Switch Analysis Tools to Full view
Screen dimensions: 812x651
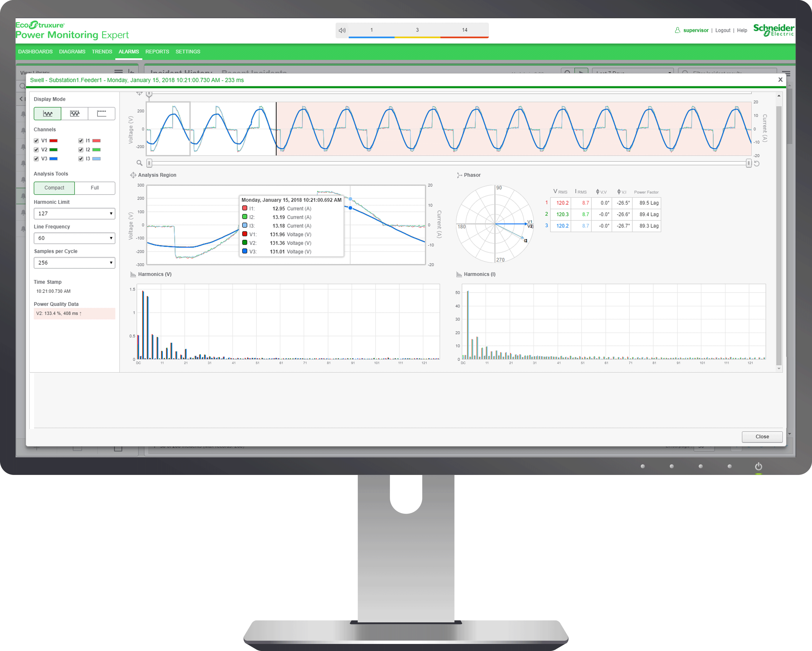[x=95, y=188]
